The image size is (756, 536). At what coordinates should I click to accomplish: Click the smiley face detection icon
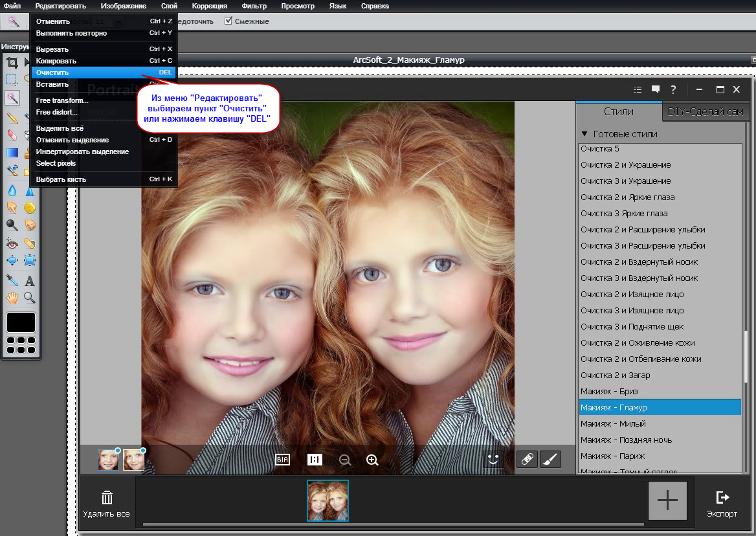point(493,460)
